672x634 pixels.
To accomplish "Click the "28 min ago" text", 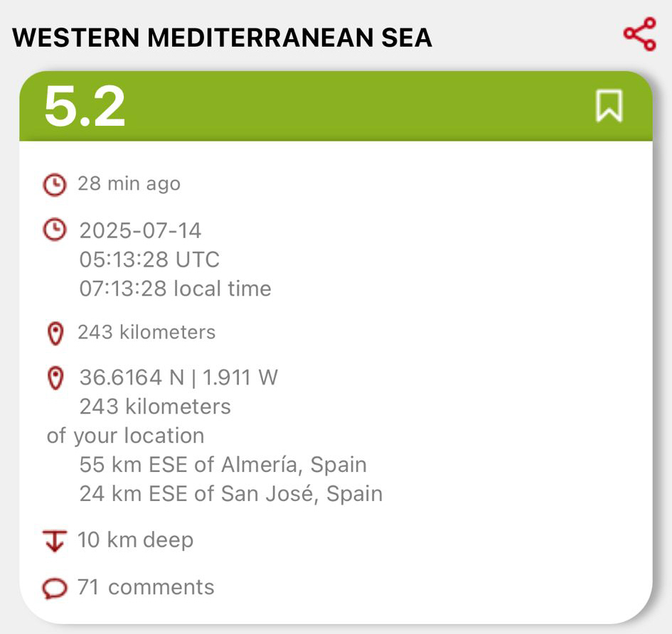I will (x=129, y=183).
